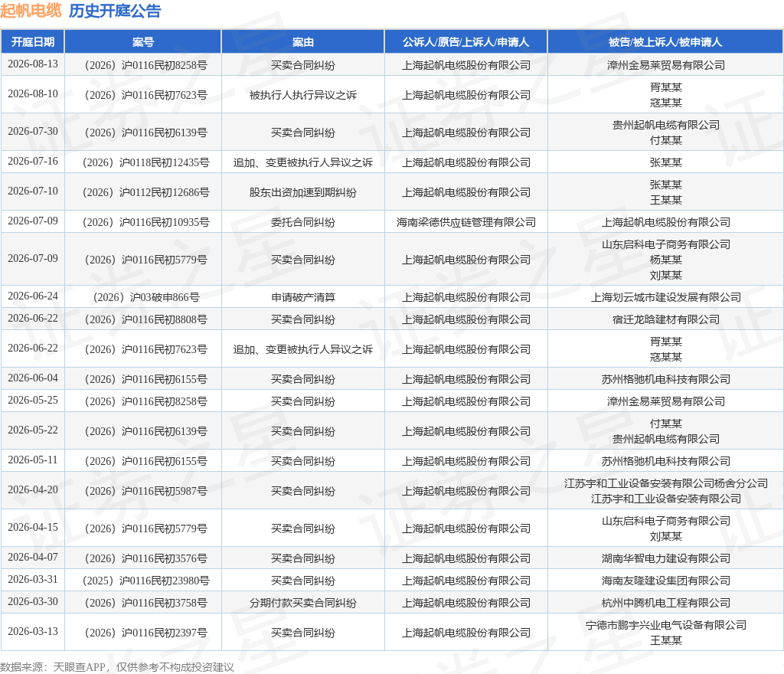The height and width of the screenshot is (674, 784).
Task: Select the 股东出资加速到期纠纷 case cause
Action: (303, 192)
